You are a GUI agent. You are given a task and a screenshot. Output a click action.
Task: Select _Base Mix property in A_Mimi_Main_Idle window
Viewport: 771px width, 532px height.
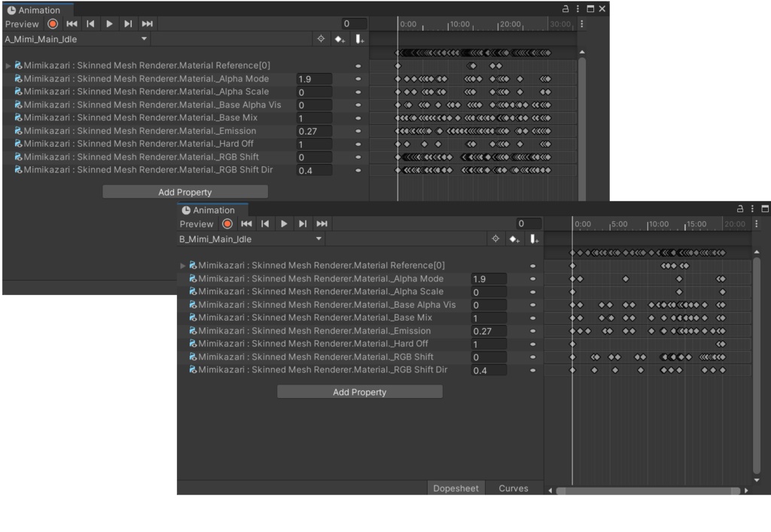pos(140,117)
